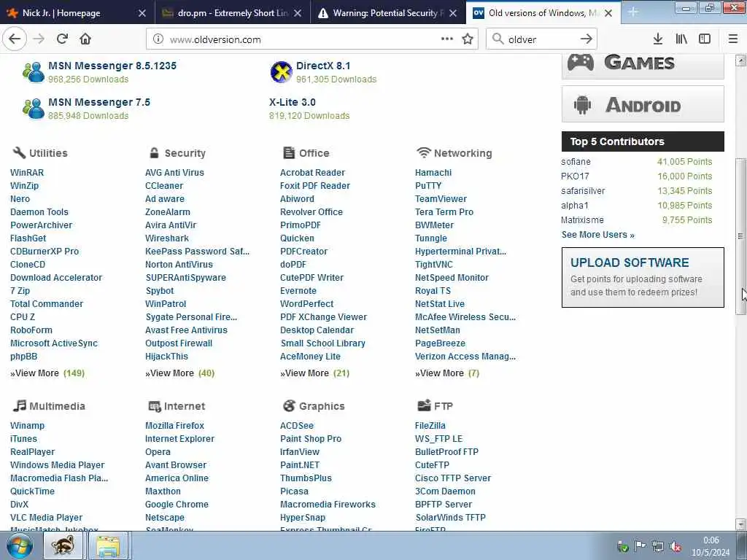Open the Acrobat Reader link
This screenshot has width=747, height=560.
point(312,172)
